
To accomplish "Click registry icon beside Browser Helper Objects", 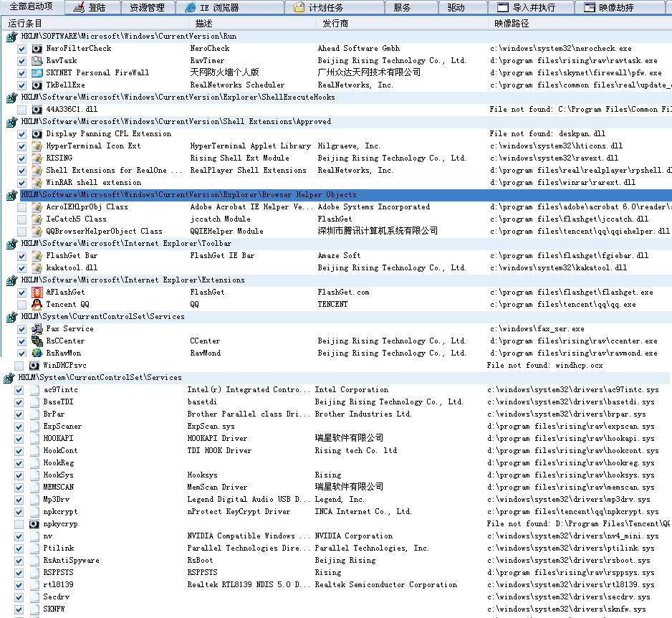I will click(x=12, y=196).
